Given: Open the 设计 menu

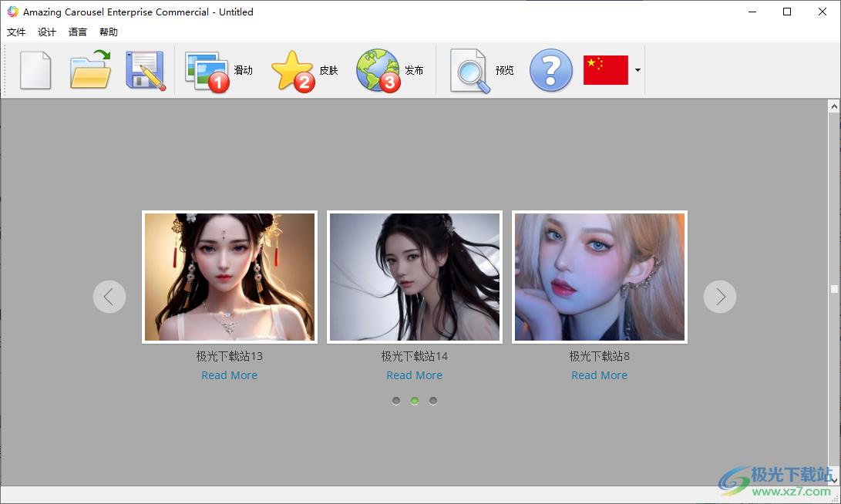Looking at the screenshot, I should coord(46,32).
